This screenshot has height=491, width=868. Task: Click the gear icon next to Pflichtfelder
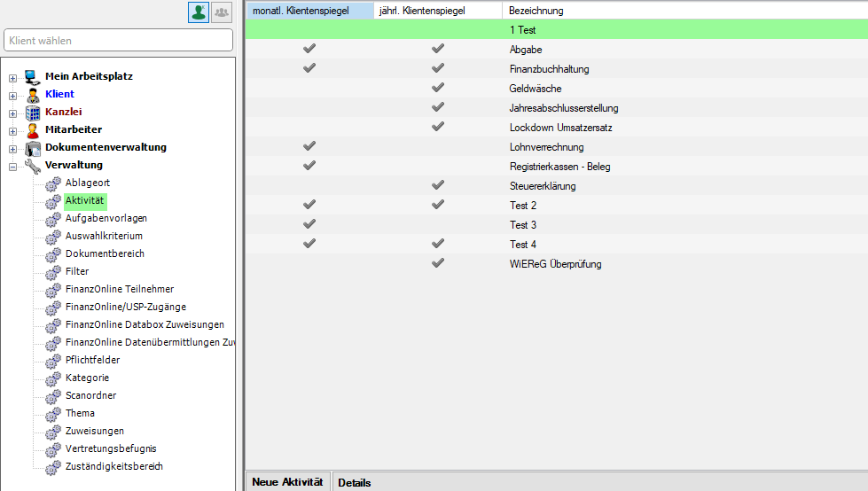coord(52,361)
